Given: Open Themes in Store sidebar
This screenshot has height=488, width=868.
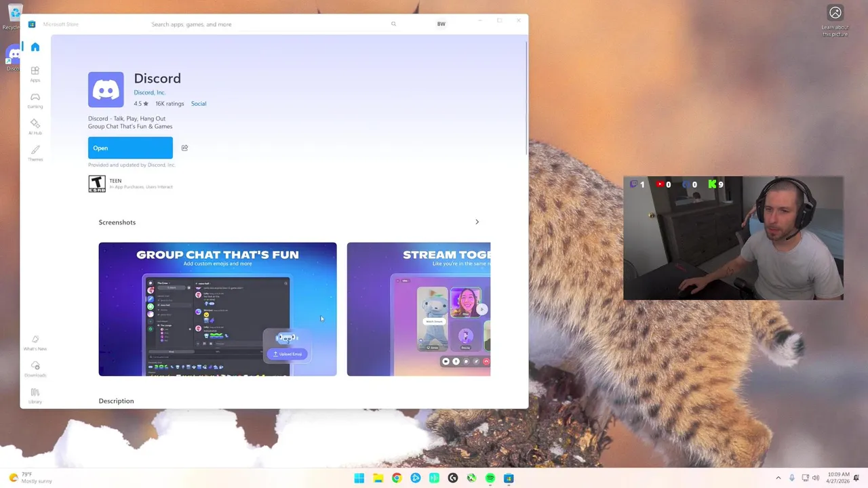Looking at the screenshot, I should click(x=35, y=153).
